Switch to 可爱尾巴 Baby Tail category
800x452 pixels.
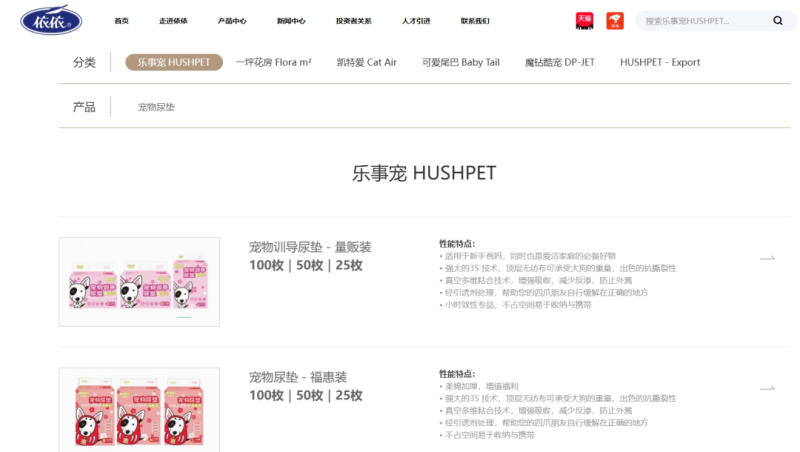tap(460, 62)
